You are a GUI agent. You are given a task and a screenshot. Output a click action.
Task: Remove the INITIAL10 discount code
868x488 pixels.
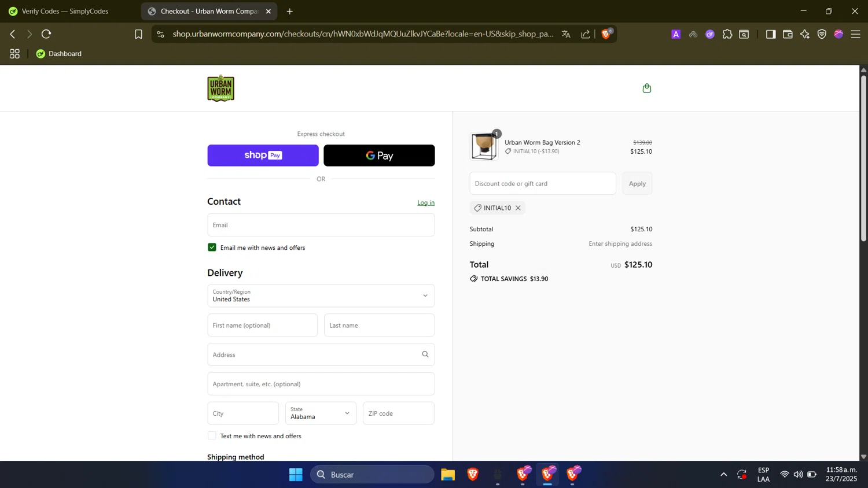point(518,208)
